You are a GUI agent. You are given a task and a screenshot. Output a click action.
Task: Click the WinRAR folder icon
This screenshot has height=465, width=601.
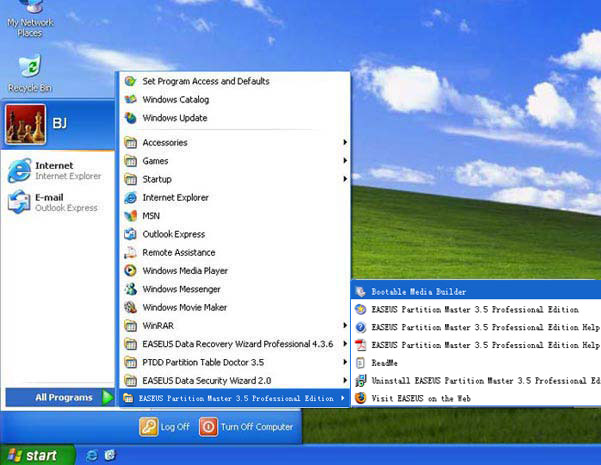[x=130, y=326]
